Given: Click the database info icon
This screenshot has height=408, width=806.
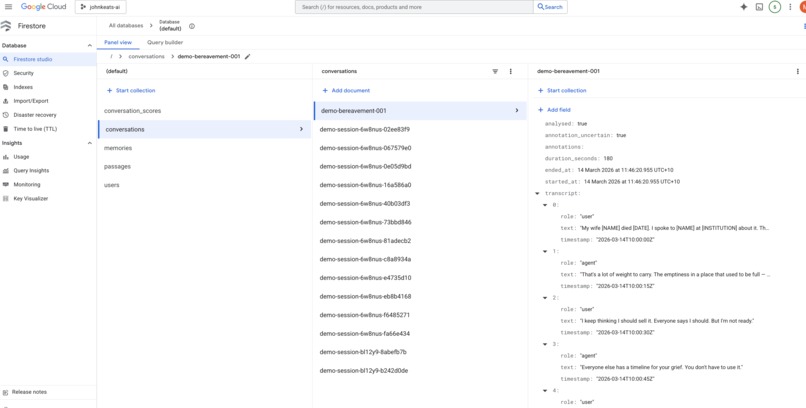Looking at the screenshot, I should 192,26.
